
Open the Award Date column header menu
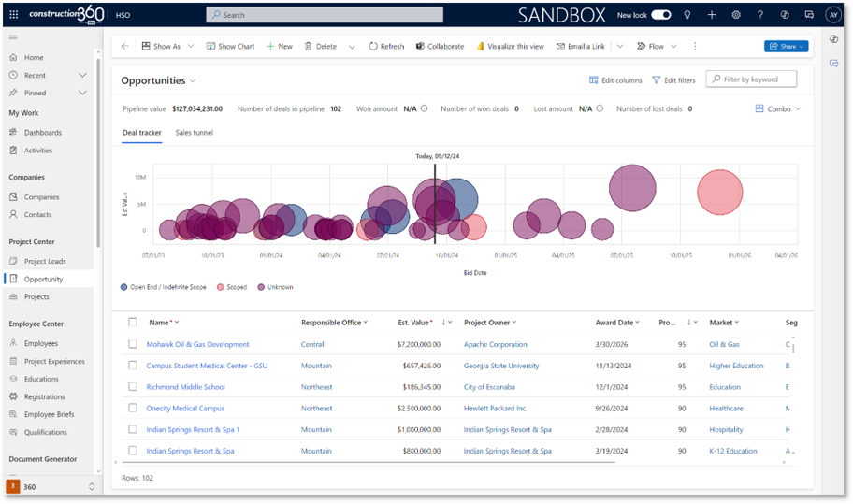617,323
